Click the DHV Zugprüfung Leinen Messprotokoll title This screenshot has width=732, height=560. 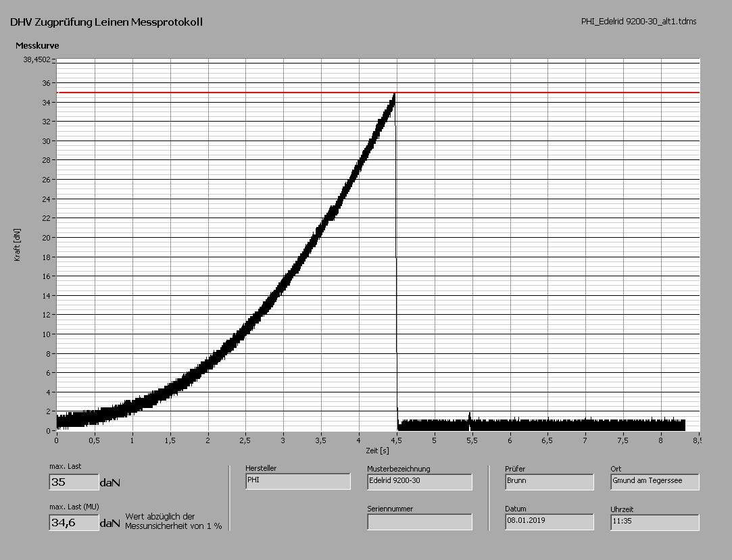click(x=106, y=22)
